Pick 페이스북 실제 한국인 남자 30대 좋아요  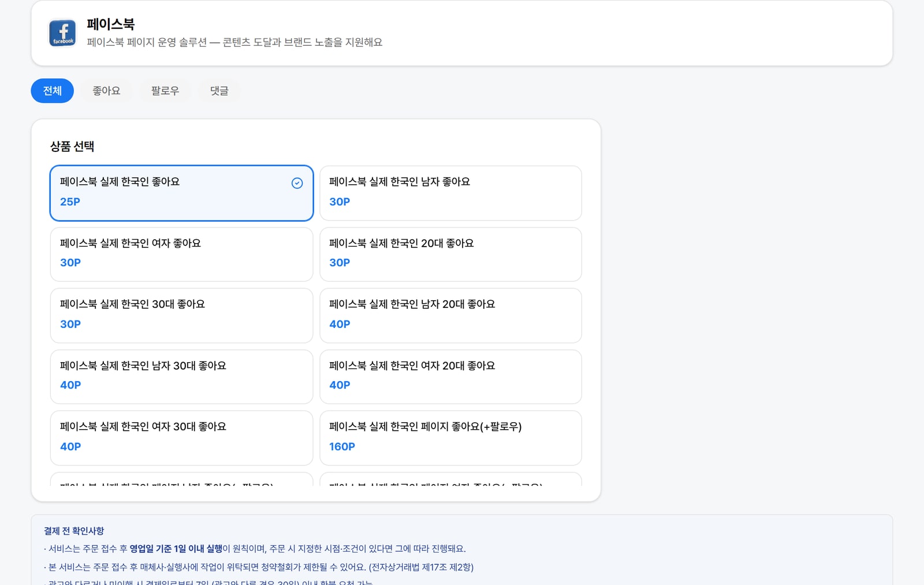181,377
